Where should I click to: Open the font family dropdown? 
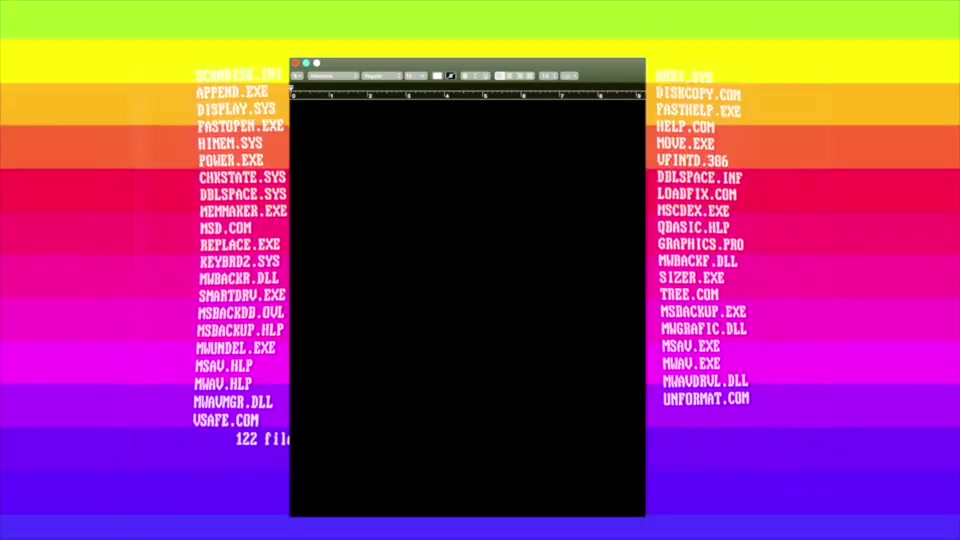point(333,76)
